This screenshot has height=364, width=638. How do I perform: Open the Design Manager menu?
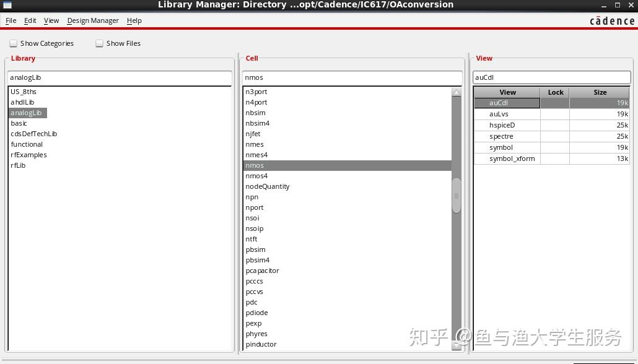click(x=93, y=20)
